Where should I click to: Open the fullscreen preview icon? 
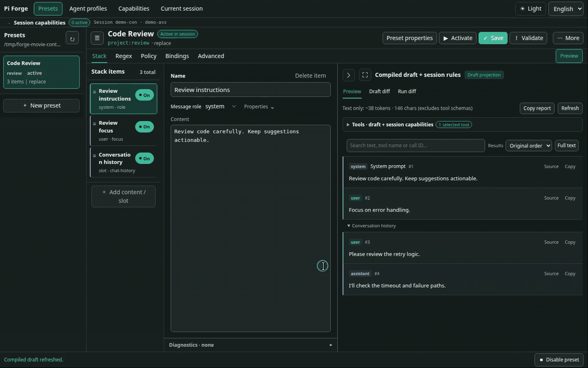365,75
